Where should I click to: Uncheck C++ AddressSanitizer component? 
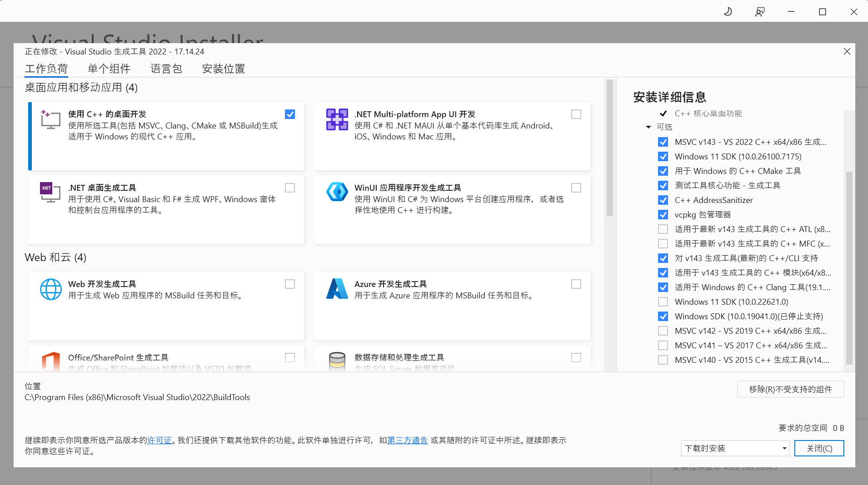pos(663,200)
